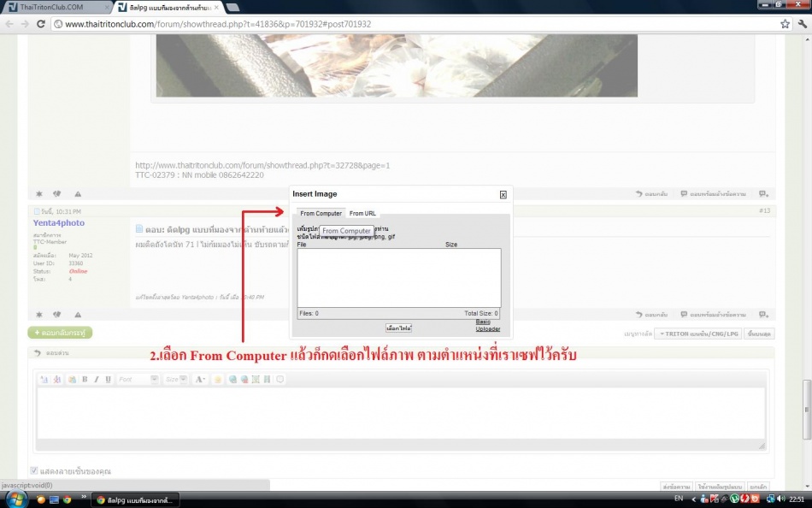Viewport: 812px width, 508px height.
Task: Click the Yenta4photo username link
Action: (x=58, y=223)
